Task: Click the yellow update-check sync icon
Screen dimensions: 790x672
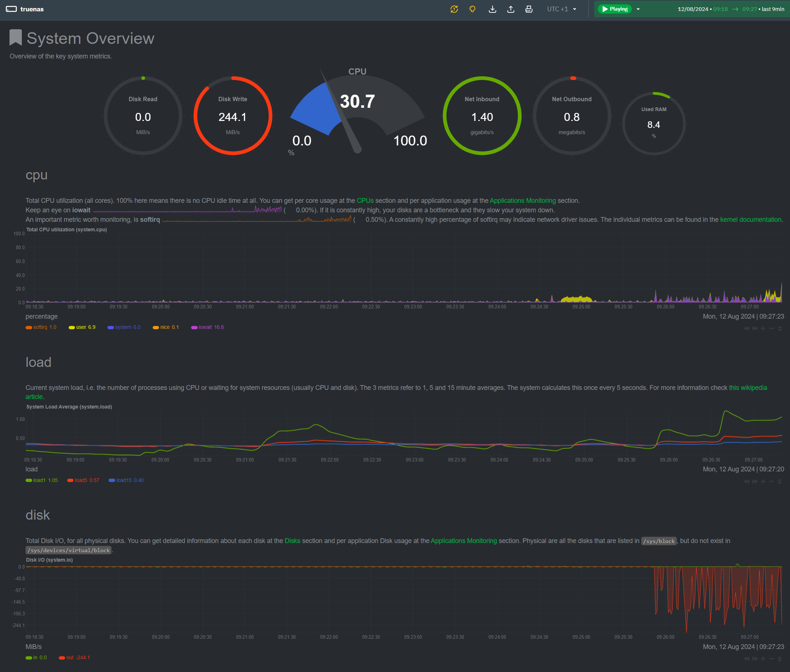Action: click(x=454, y=9)
